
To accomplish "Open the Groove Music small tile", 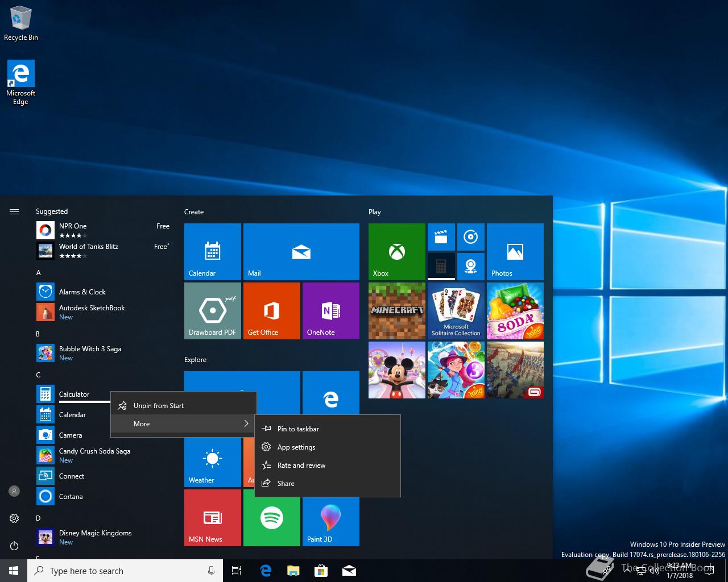I will coord(471,237).
